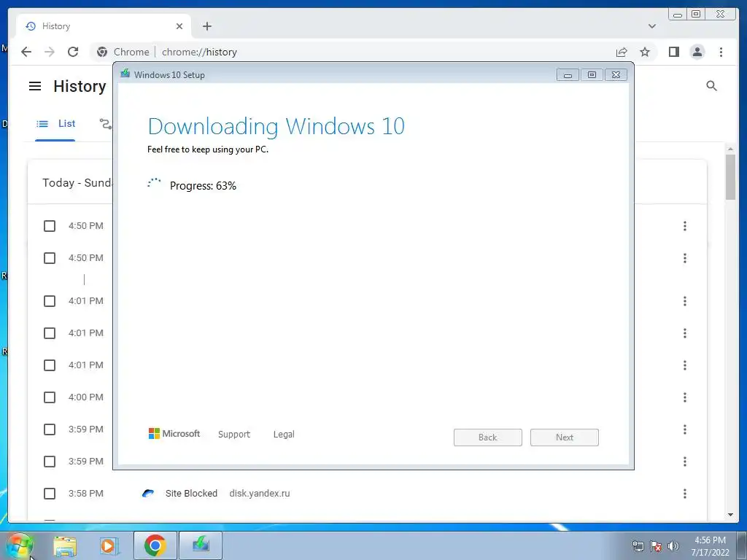Minimize the Windows 10 Setup window
The image size is (747, 560).
coord(568,75)
